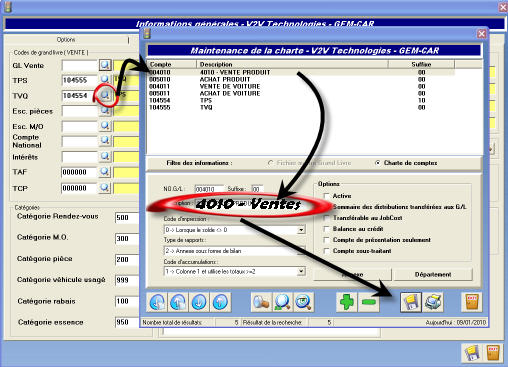Click the magnifier with eye view icon

click(x=303, y=302)
